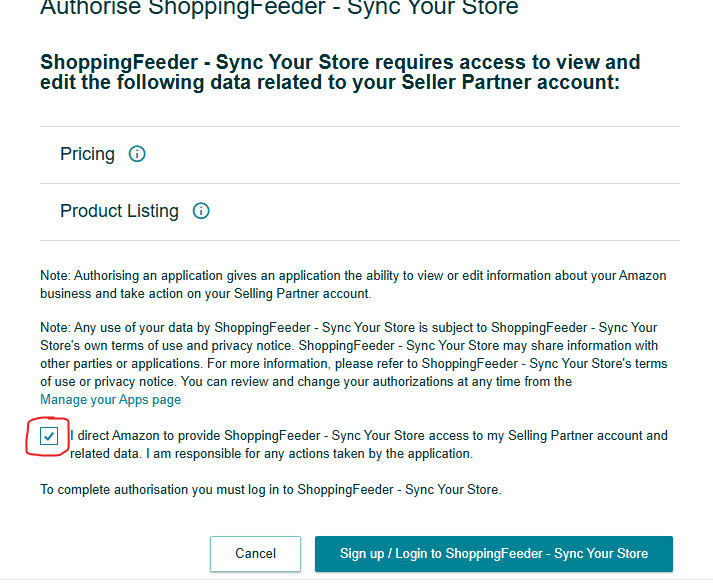Open the Manage your Apps page link

(110, 400)
